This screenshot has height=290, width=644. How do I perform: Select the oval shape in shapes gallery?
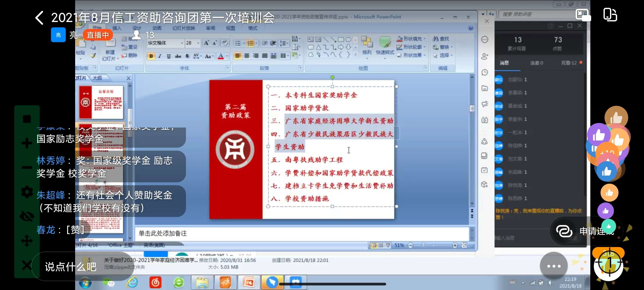click(x=348, y=40)
